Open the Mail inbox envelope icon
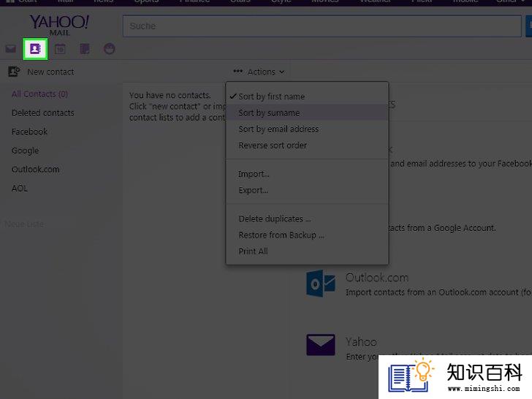Screen dimensions: 532x399 coord(10,49)
